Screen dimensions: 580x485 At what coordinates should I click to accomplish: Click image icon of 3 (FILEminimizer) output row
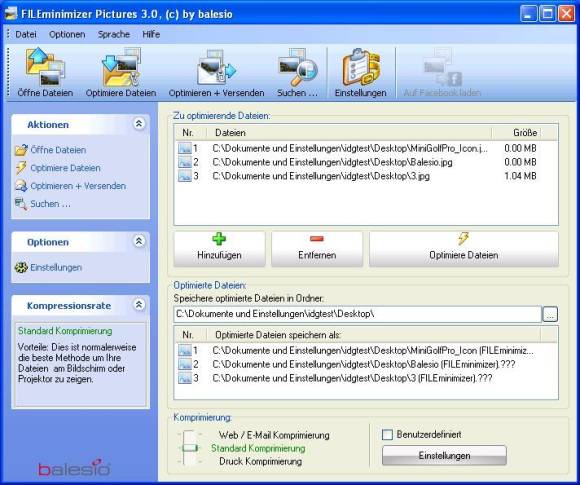point(185,378)
